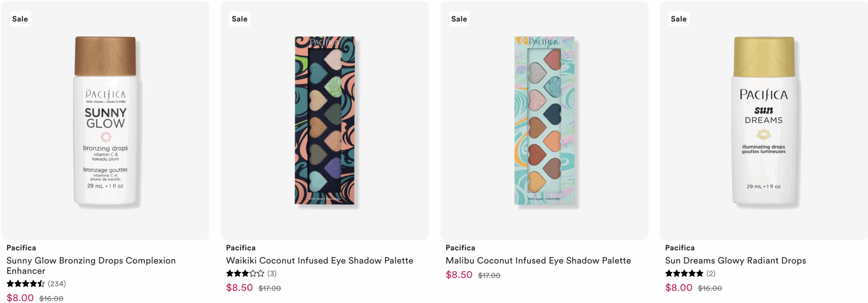Screen dimensions: 868x303
Task: Click the Pacifica brand name above Waikiki palette
Action: pos(241,248)
